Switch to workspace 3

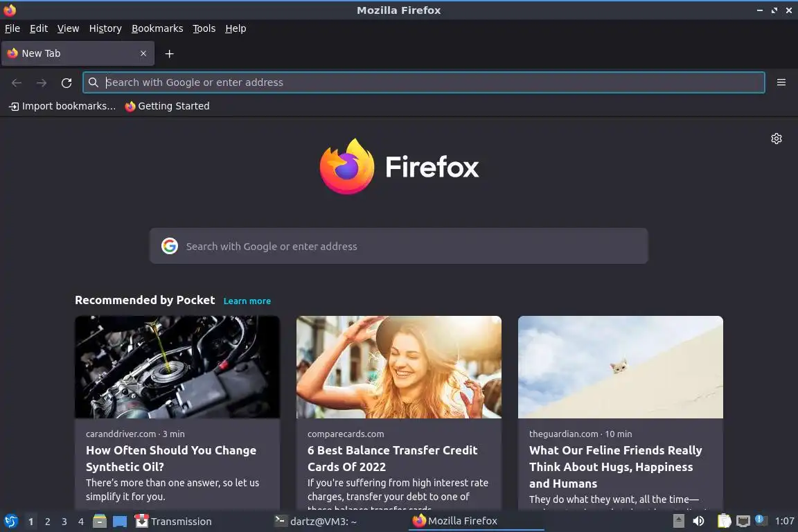(64, 522)
